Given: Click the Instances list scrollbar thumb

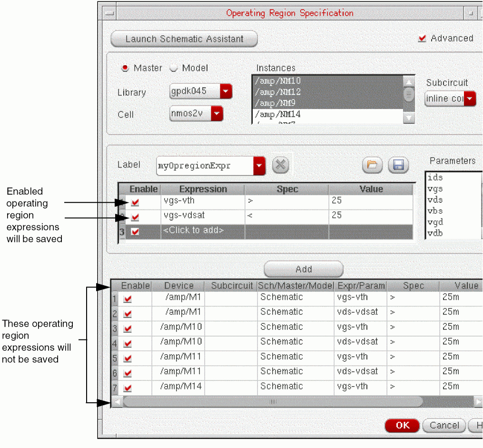Looking at the screenshot, I should [409, 94].
